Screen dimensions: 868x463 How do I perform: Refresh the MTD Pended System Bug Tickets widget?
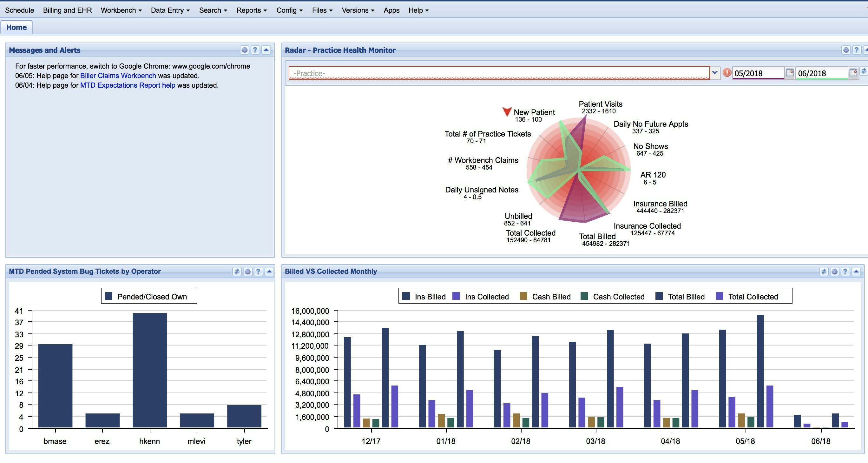237,271
